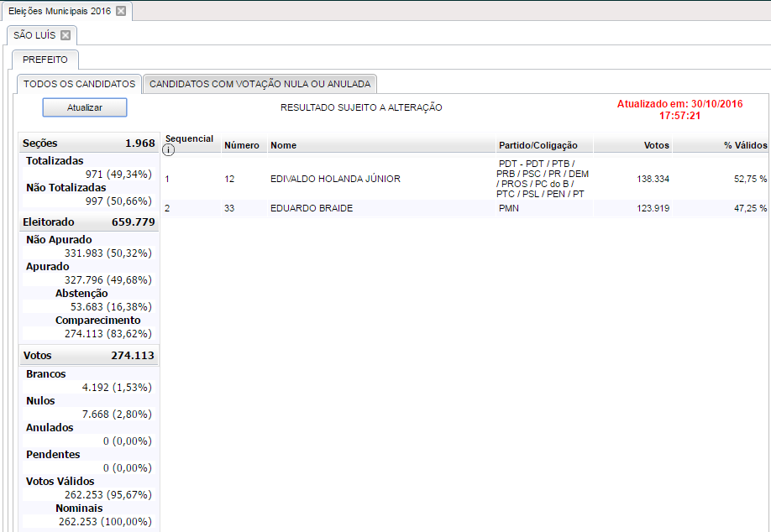Viewport: 771px width, 532px height.
Task: Click the Seções panel header
Action: 88,143
